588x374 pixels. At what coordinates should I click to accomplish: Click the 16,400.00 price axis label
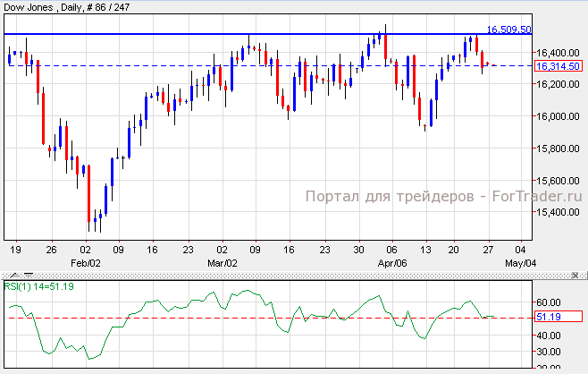tap(558, 53)
